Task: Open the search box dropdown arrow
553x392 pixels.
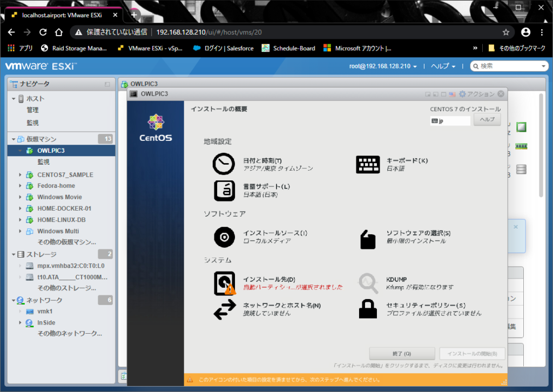Action: coord(543,66)
